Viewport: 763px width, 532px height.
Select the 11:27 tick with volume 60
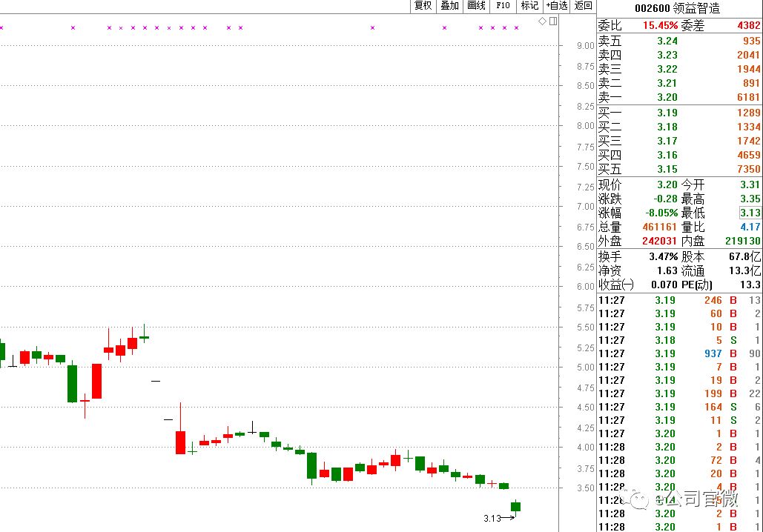pos(679,313)
